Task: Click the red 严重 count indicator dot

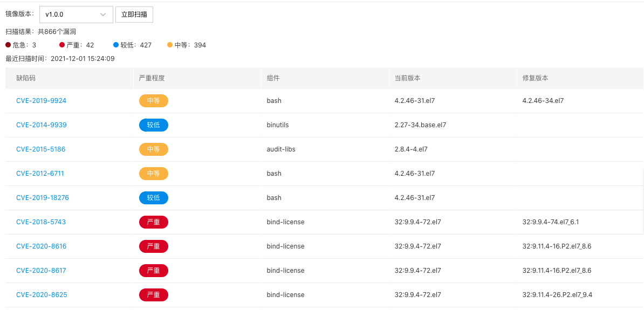Action: tap(62, 45)
